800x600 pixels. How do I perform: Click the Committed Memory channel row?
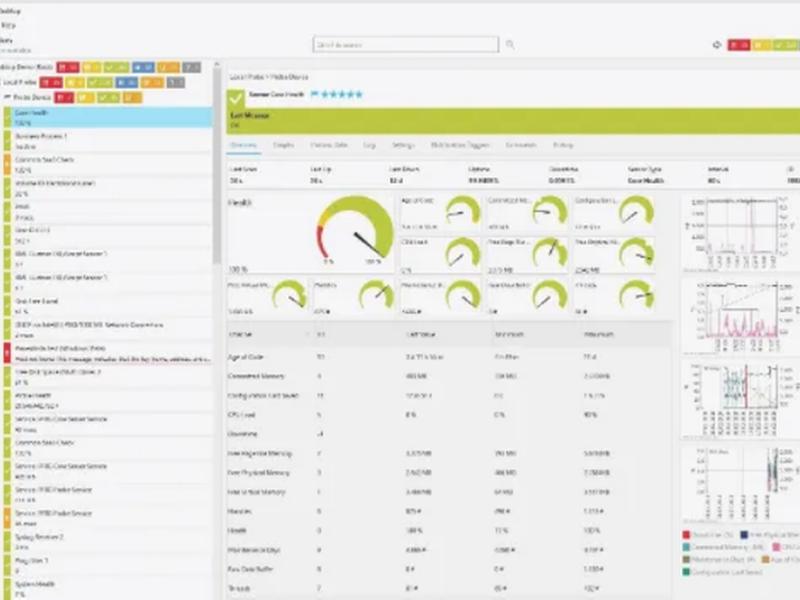click(448, 376)
